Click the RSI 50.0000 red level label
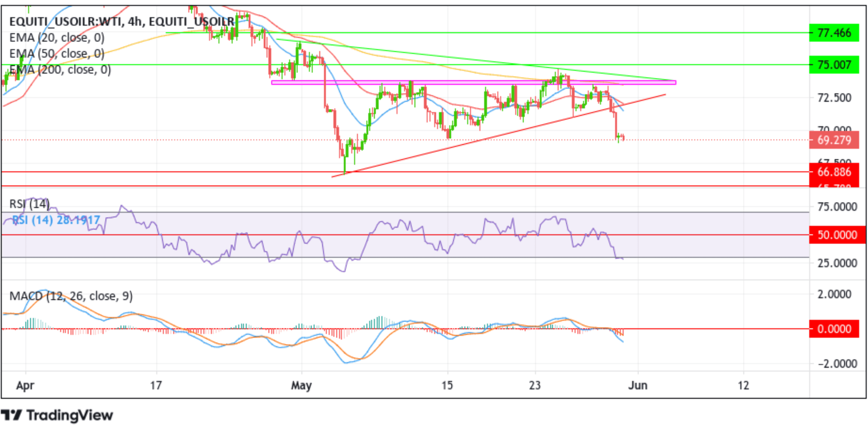868x433 pixels. (x=837, y=235)
